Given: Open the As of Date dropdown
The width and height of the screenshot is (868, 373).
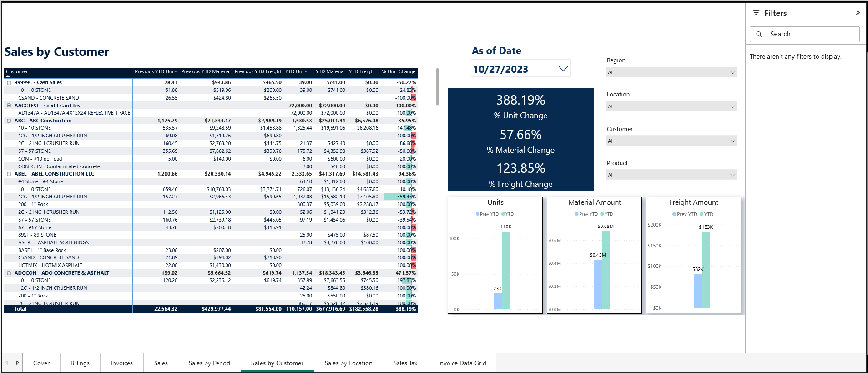Looking at the screenshot, I should [563, 69].
